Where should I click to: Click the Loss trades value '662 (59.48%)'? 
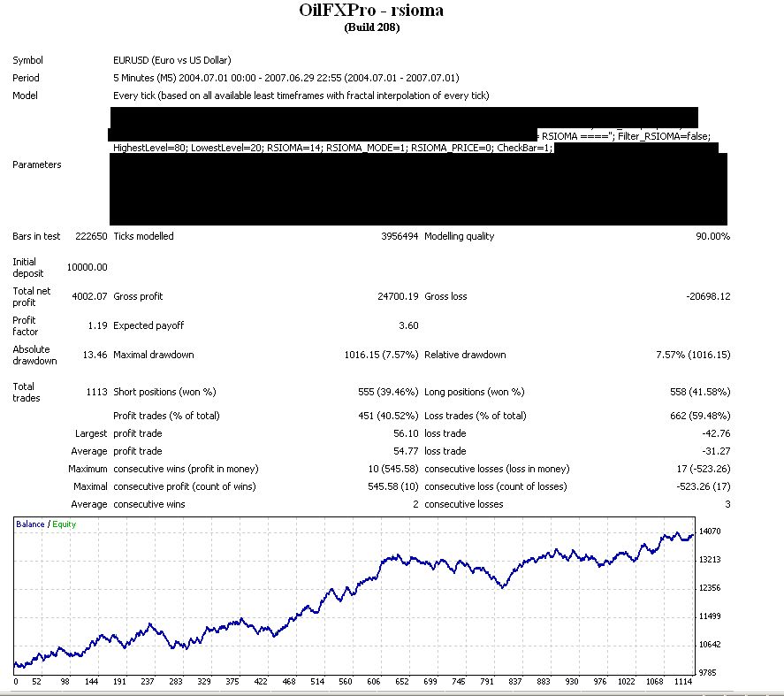700,416
